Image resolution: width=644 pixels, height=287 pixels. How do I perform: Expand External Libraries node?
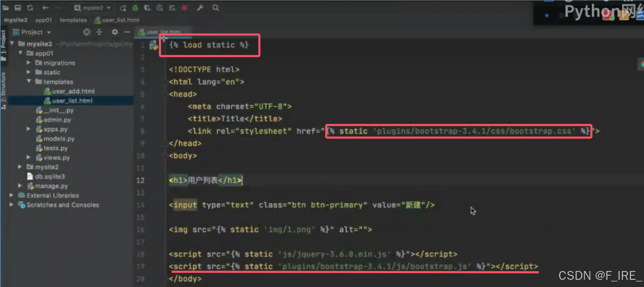click(x=12, y=195)
